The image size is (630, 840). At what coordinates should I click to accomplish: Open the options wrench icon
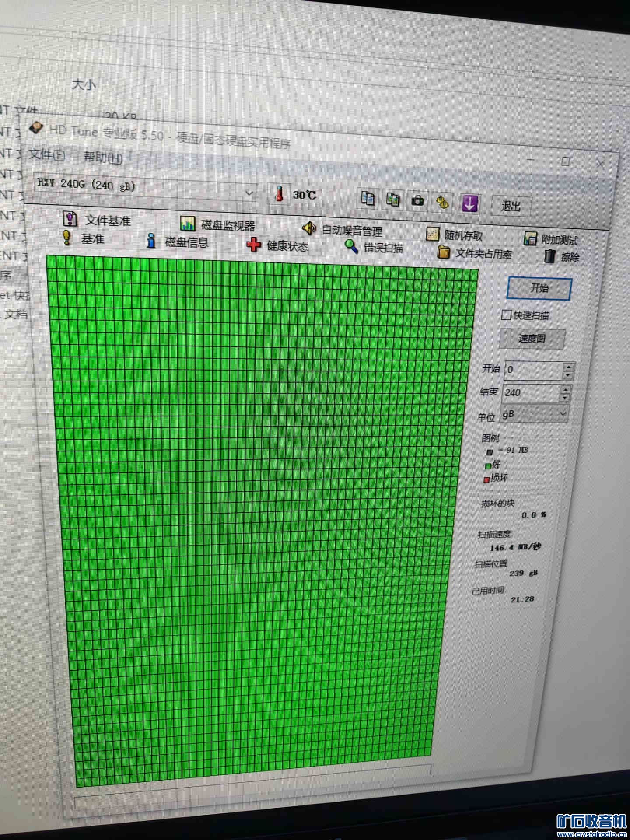(x=443, y=203)
